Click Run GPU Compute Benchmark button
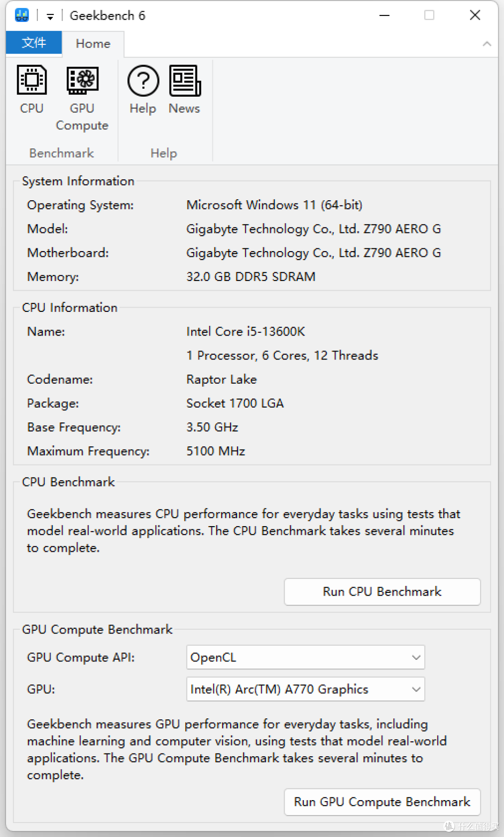Viewport: 504px width, 837px height. (x=382, y=802)
